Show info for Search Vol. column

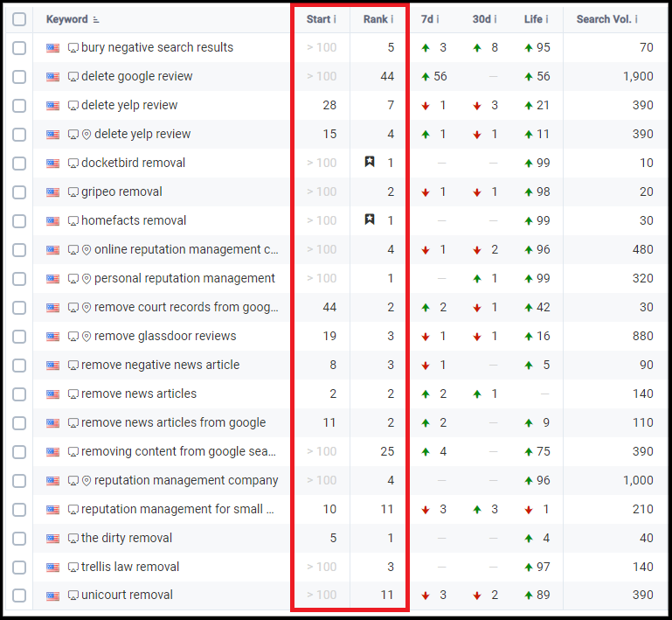[x=636, y=19]
